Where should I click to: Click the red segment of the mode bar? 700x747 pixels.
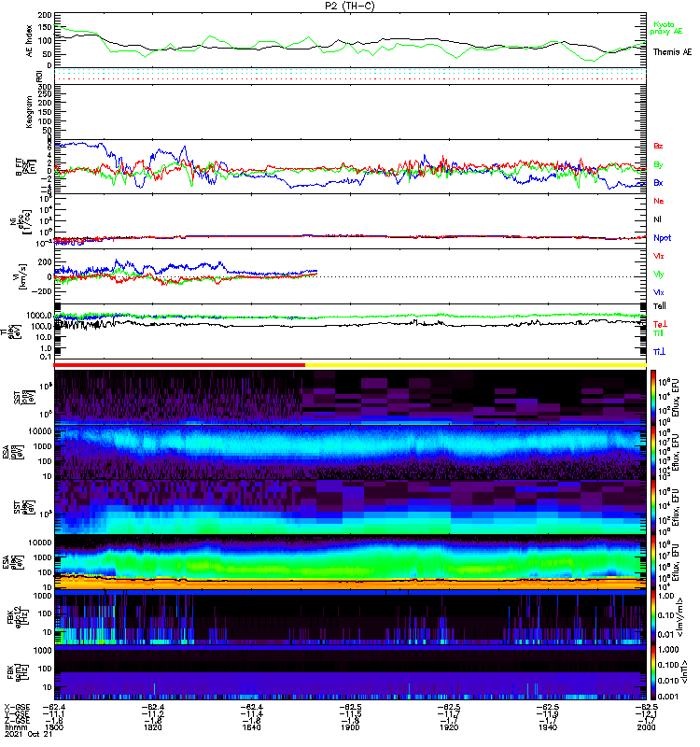179,365
